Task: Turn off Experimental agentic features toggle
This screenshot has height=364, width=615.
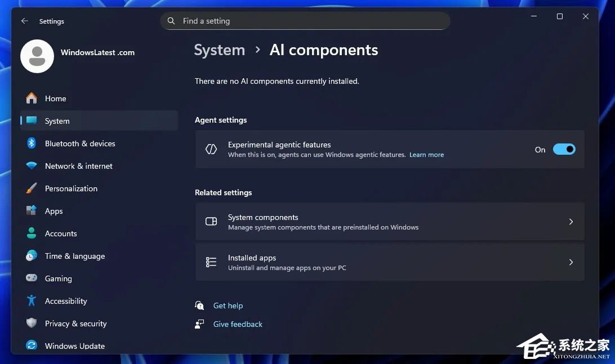Action: coord(564,149)
